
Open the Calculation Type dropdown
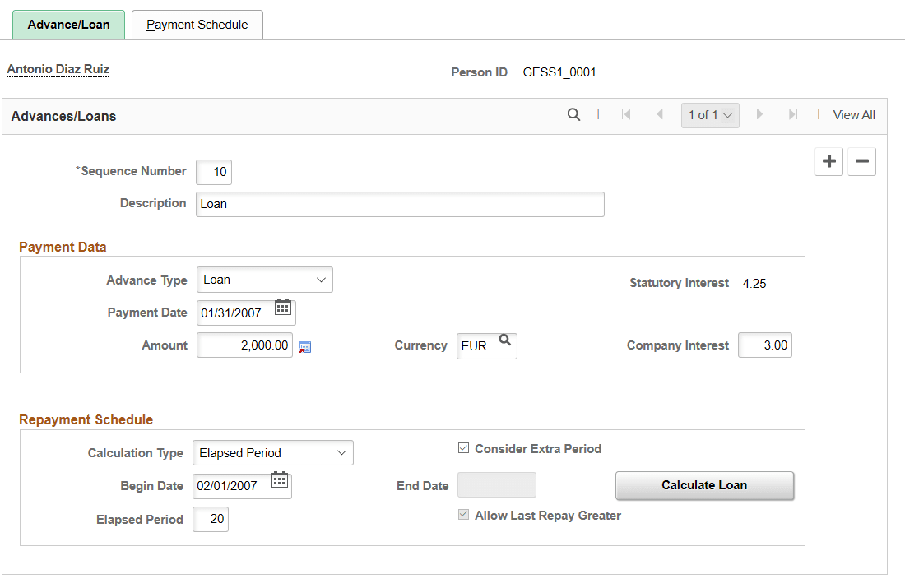272,452
